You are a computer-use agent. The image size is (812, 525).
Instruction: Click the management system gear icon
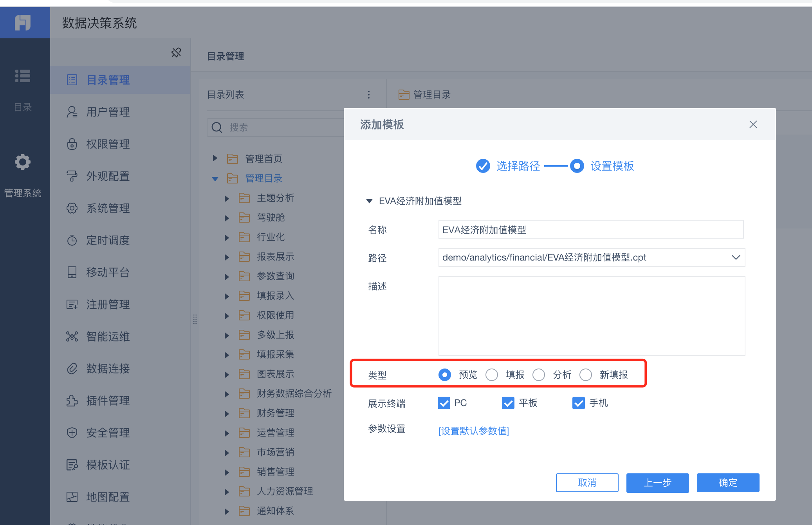click(23, 162)
